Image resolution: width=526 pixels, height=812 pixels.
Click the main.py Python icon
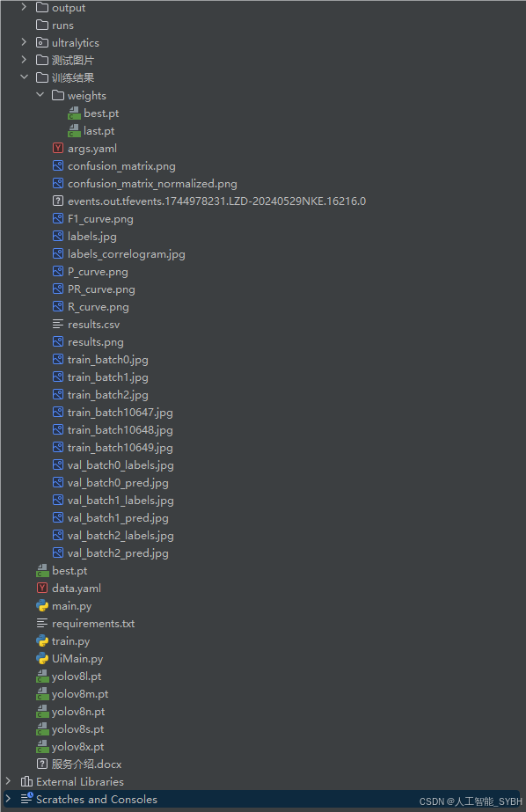[x=42, y=605]
